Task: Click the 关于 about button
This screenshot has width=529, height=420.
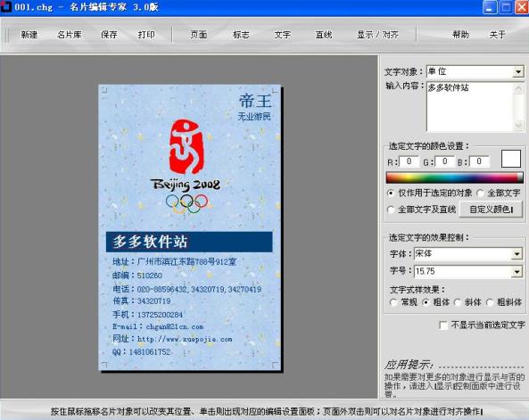Action: click(x=497, y=35)
